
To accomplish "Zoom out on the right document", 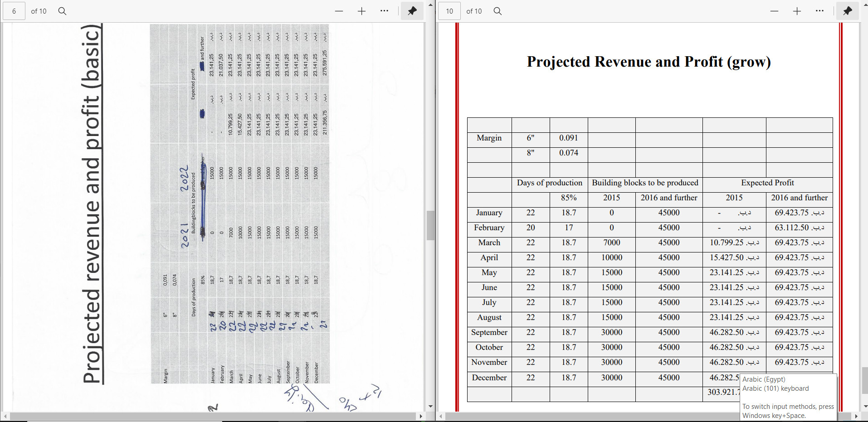I will tap(774, 11).
